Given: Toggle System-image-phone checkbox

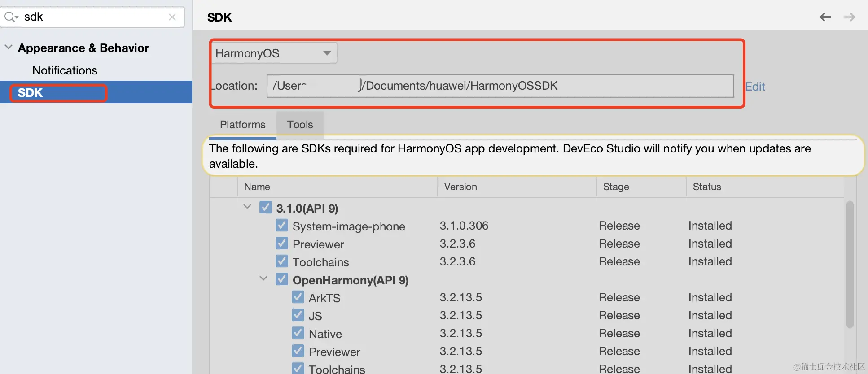Looking at the screenshot, I should click(x=282, y=225).
